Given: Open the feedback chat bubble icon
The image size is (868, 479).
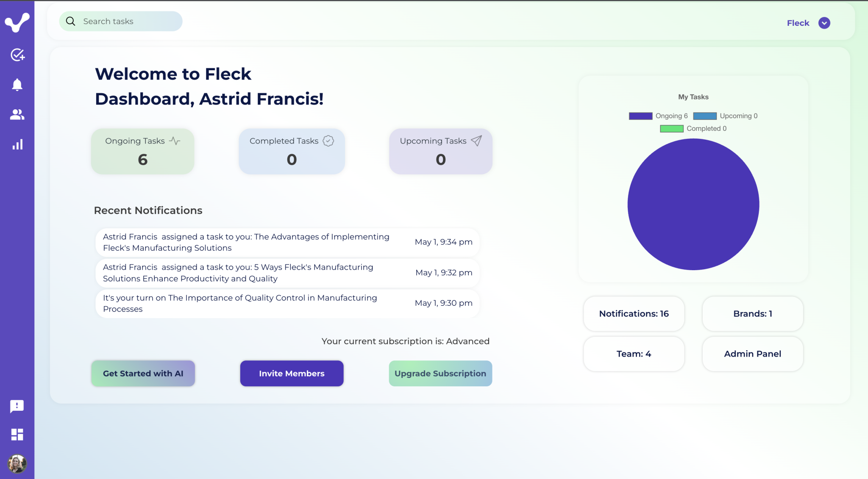Looking at the screenshot, I should (x=17, y=406).
